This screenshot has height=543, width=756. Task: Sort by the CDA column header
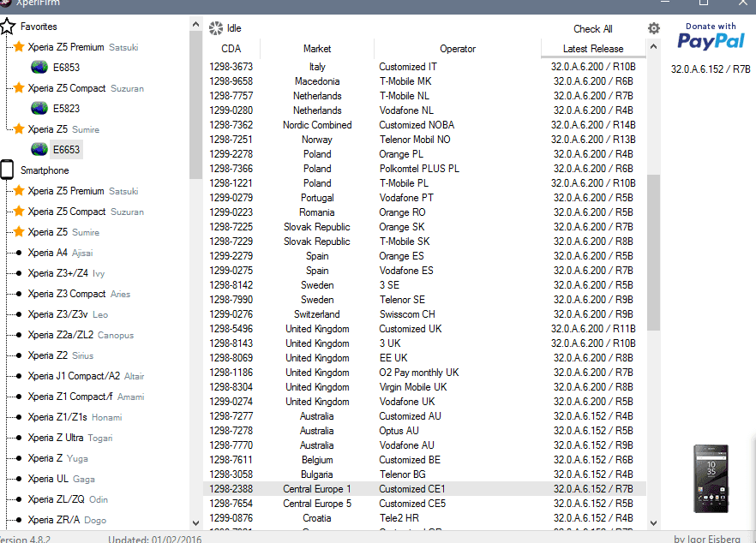tap(231, 49)
